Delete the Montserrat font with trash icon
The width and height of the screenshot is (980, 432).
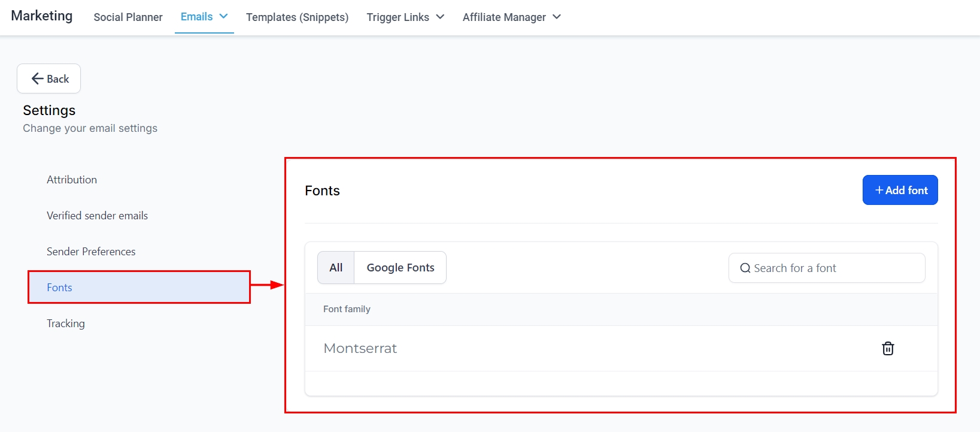(x=888, y=348)
